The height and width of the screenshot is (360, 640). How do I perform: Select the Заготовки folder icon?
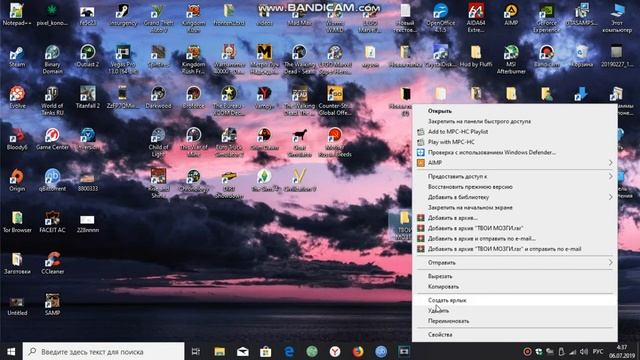pos(17,263)
